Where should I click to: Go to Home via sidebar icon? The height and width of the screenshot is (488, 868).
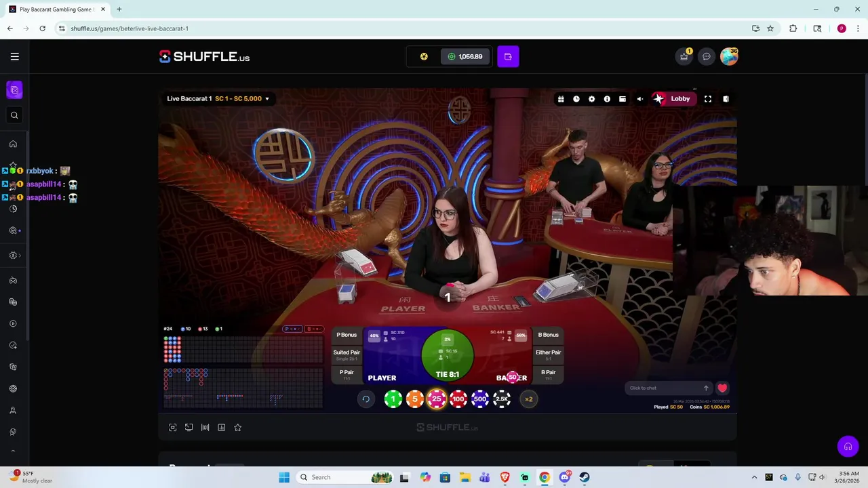13,144
